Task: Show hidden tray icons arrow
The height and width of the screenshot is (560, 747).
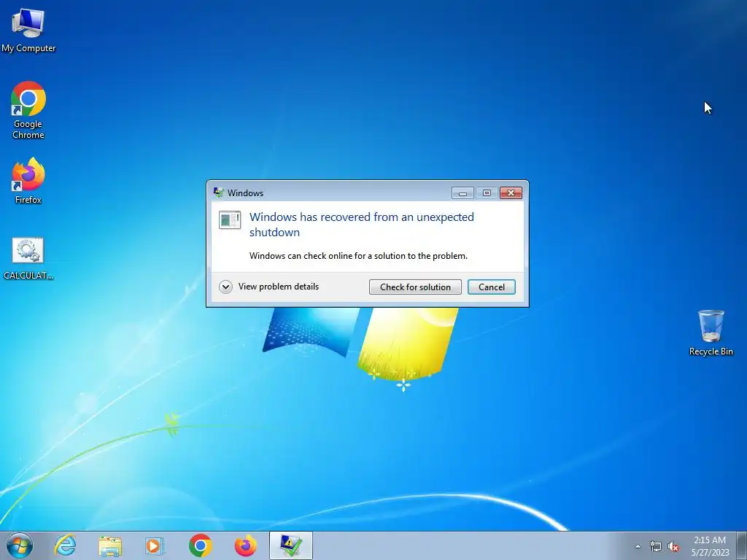Action: [638, 546]
